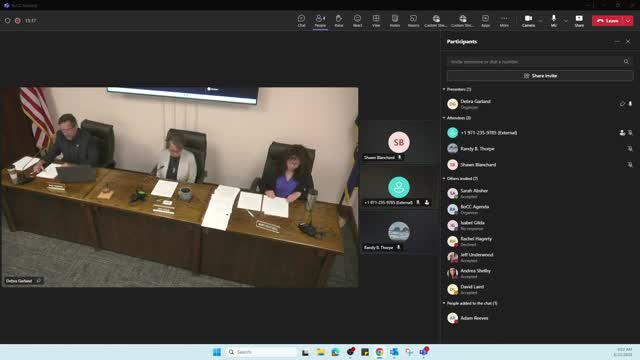Select BoCC Agenda in invited list

tap(540, 209)
